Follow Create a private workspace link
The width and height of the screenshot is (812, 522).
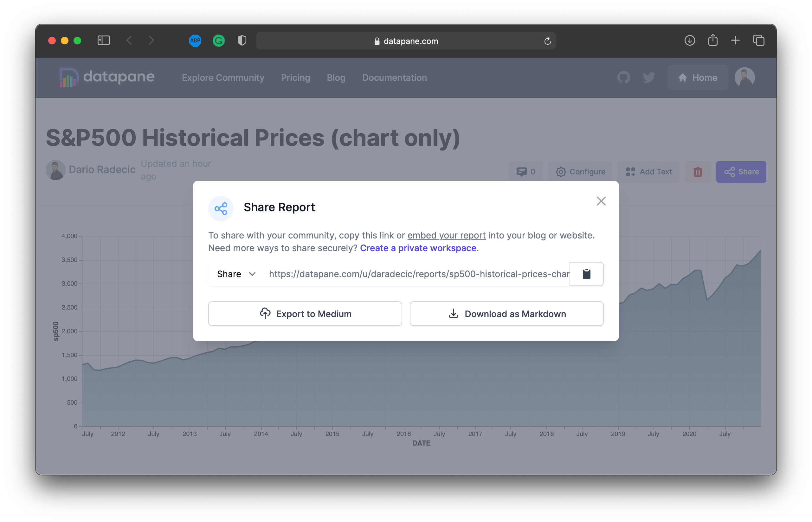coord(418,248)
